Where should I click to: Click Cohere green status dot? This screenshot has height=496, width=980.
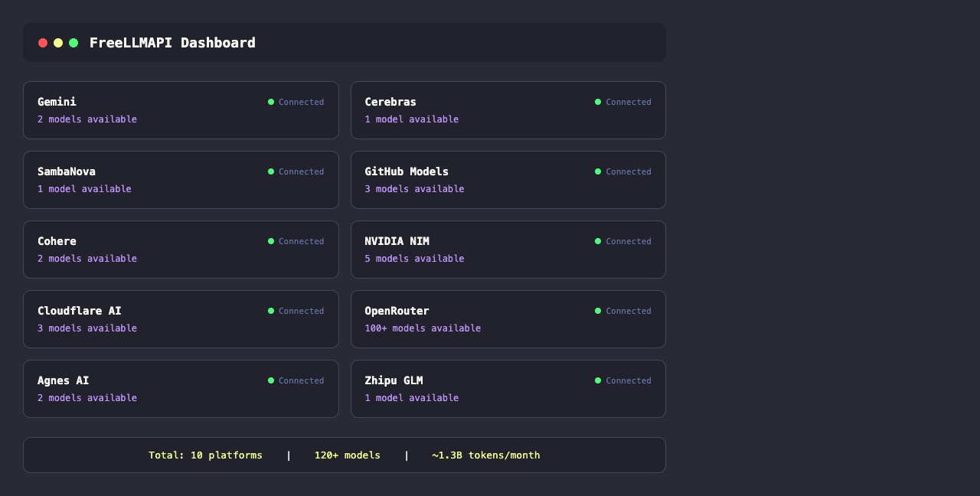pyautogui.click(x=271, y=241)
